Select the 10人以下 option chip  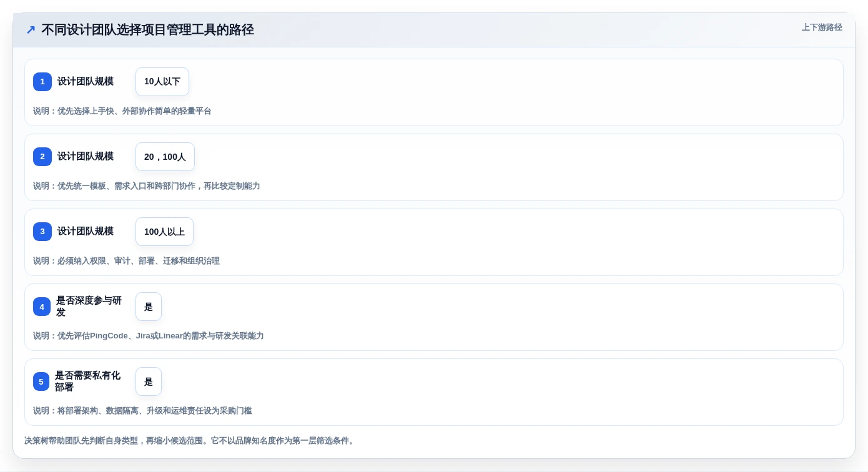[162, 82]
